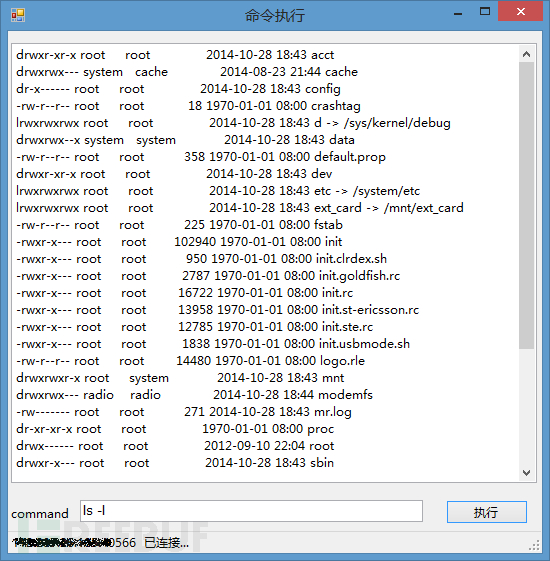
Task: Minimize the 命令执行 window
Action: click(x=458, y=13)
